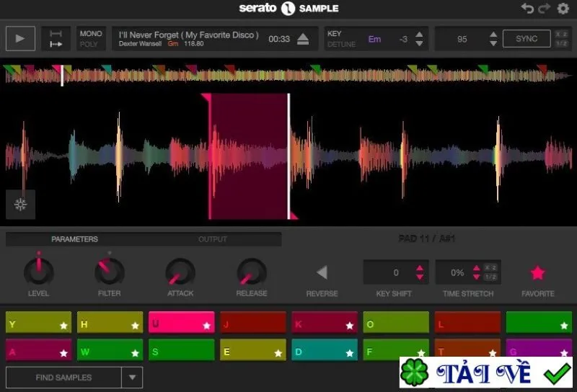Toggle the playback mode arrows icon
This screenshot has height=392, width=577.
click(56, 39)
